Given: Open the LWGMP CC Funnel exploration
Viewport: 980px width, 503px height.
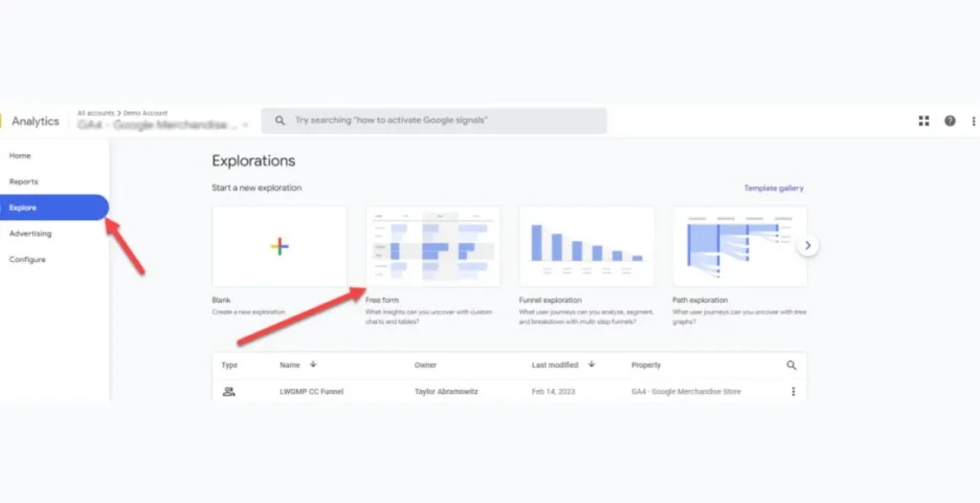Looking at the screenshot, I should [311, 392].
